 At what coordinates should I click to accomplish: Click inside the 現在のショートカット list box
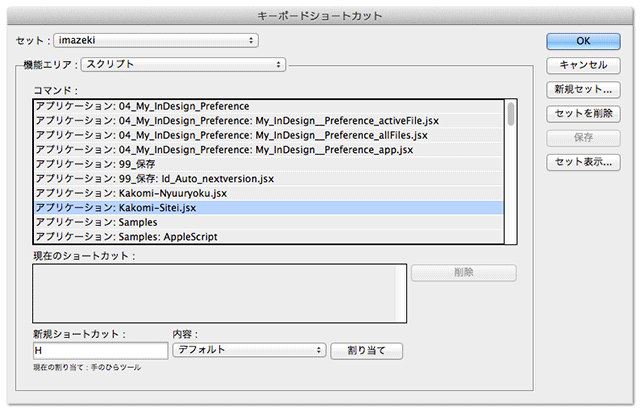click(219, 293)
